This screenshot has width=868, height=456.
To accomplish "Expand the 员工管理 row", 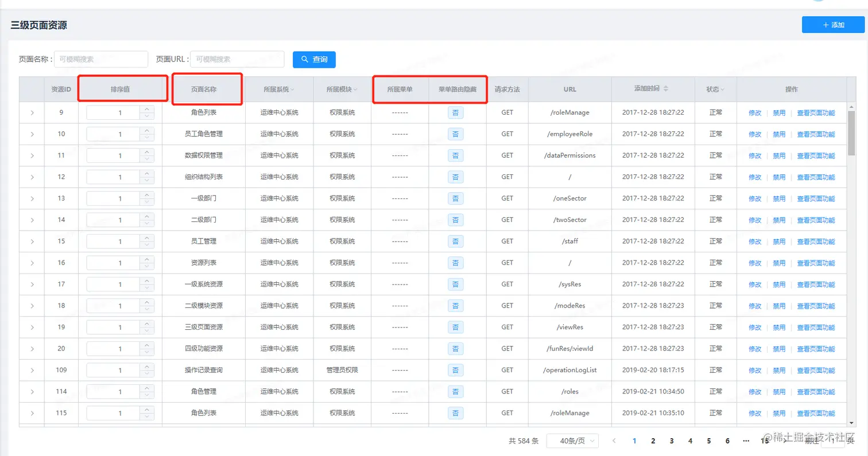I will pos(32,241).
